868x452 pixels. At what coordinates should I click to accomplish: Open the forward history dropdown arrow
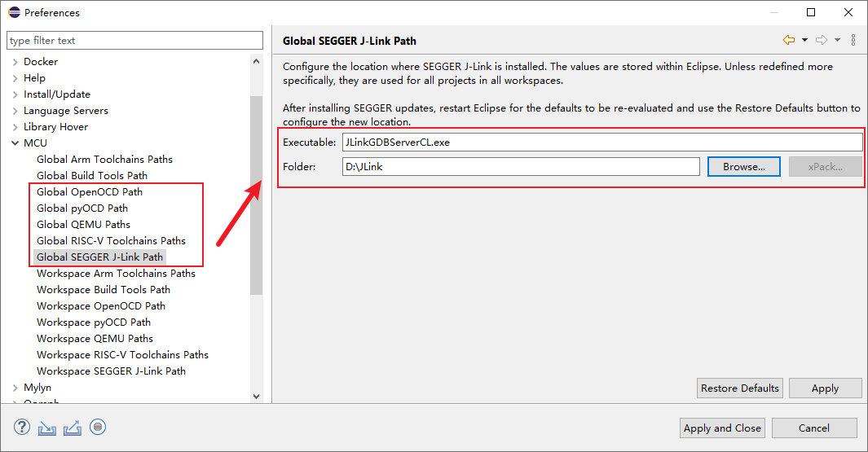(x=838, y=40)
